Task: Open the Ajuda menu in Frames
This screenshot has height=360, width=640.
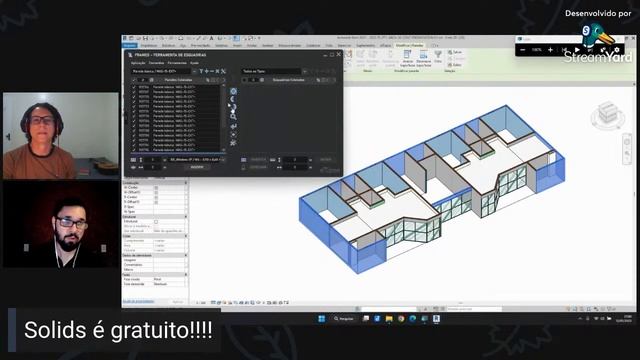Action: [x=194, y=63]
